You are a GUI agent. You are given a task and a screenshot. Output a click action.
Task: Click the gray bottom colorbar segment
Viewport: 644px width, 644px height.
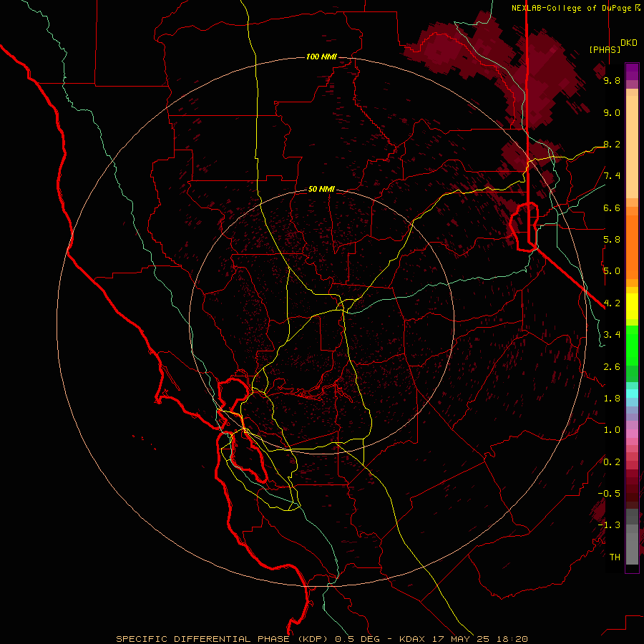[x=632, y=548]
